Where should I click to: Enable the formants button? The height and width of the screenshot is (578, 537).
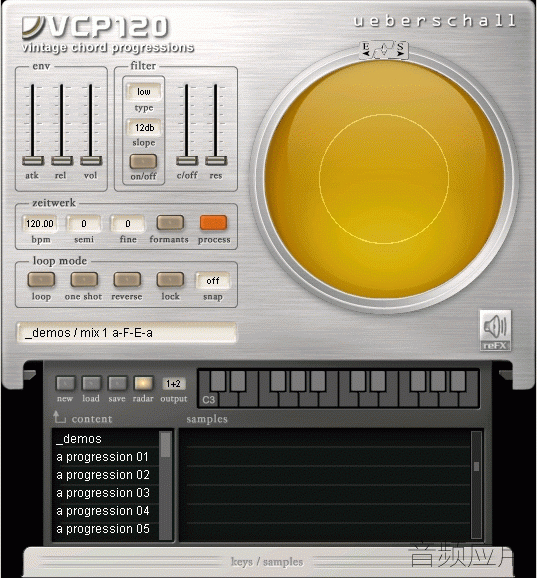pos(170,223)
